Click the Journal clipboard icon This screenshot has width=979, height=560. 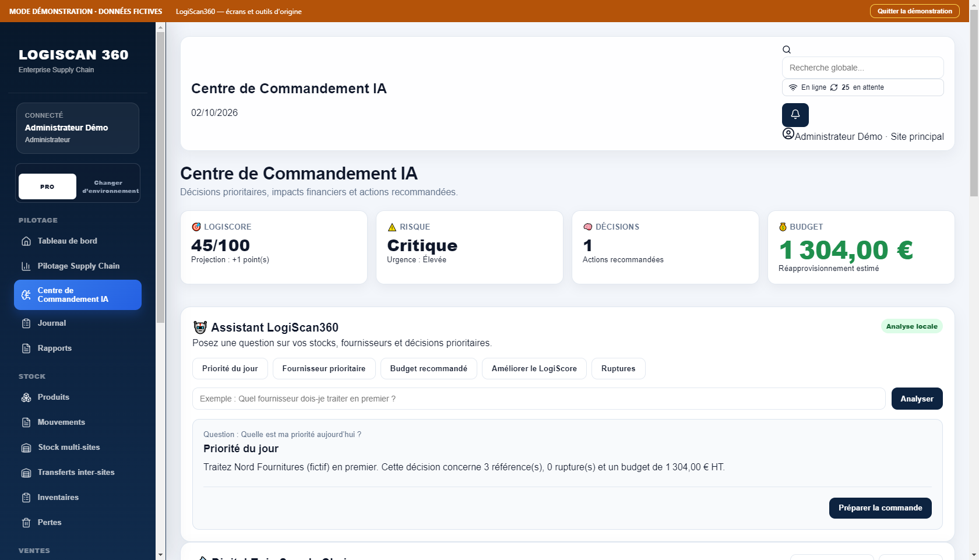26,323
